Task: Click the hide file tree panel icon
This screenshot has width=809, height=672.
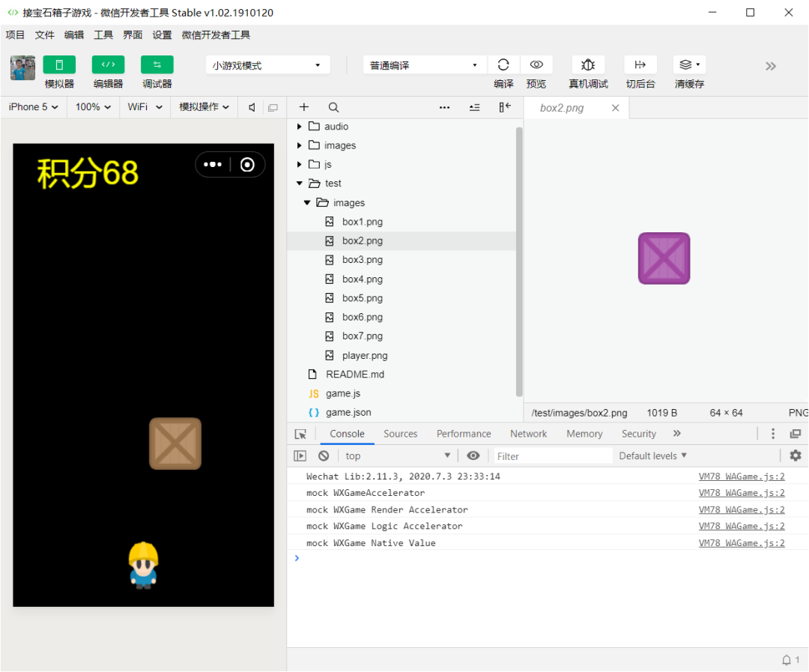Action: point(505,107)
